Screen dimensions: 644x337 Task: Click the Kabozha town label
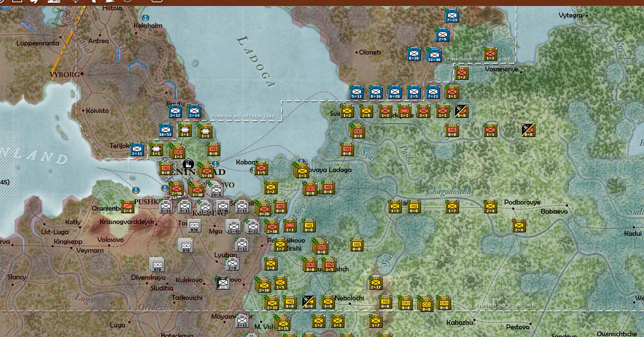tap(460, 322)
